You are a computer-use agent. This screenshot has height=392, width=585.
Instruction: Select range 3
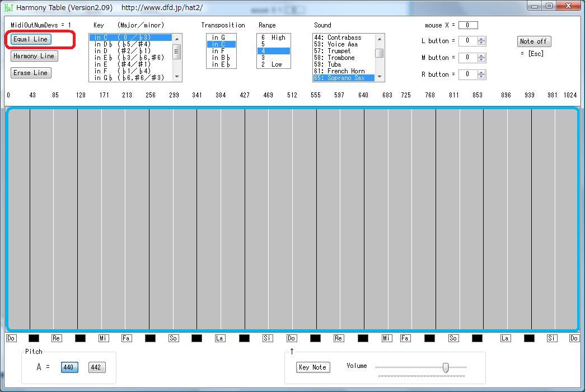point(274,58)
